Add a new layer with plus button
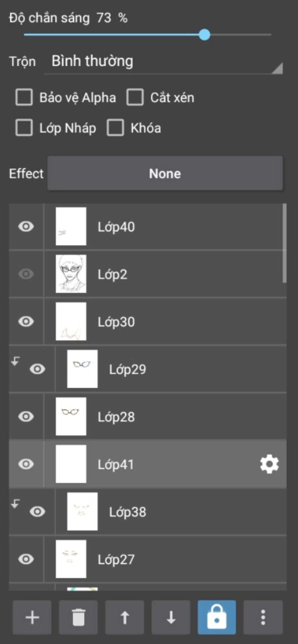 pos(32,617)
